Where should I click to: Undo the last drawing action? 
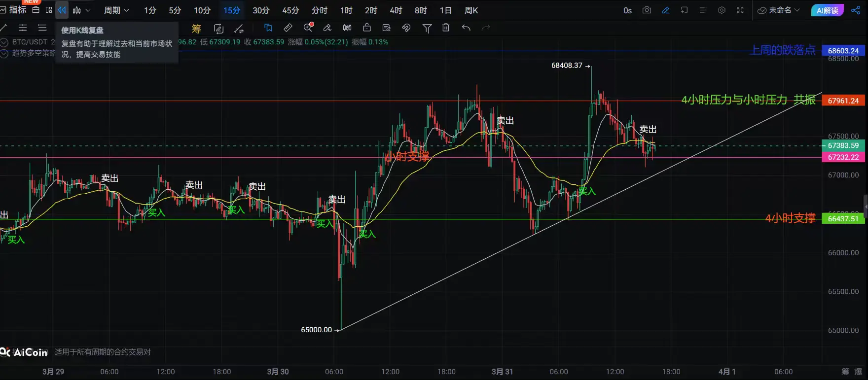tap(466, 28)
